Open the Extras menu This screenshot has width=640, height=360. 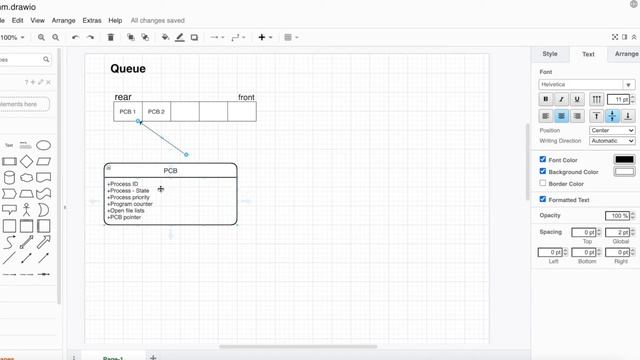point(92,20)
